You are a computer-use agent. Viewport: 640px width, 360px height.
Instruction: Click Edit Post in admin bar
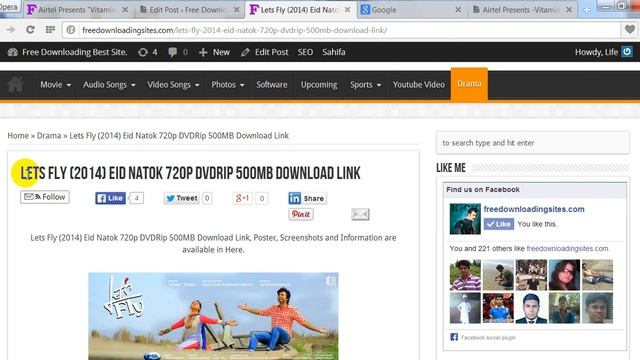tap(264, 52)
